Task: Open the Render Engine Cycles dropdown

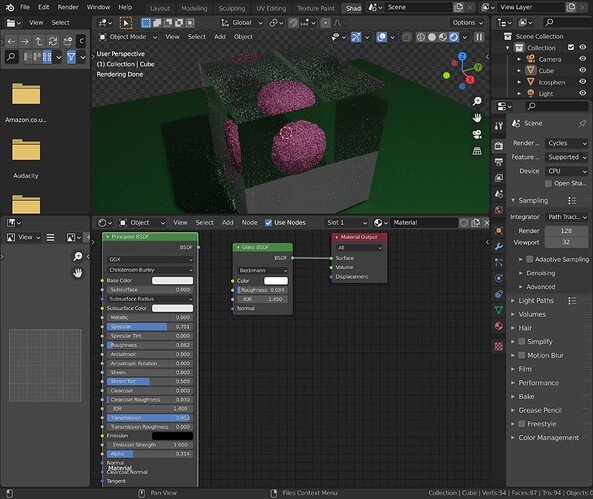Action: point(567,143)
